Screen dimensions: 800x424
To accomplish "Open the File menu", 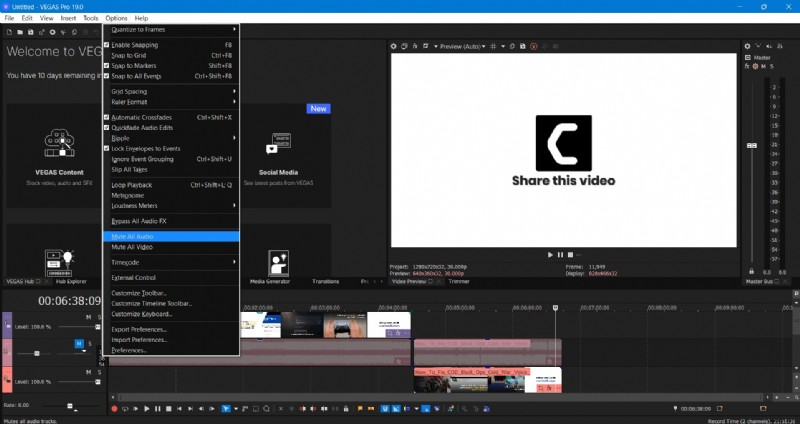I will pos(9,18).
